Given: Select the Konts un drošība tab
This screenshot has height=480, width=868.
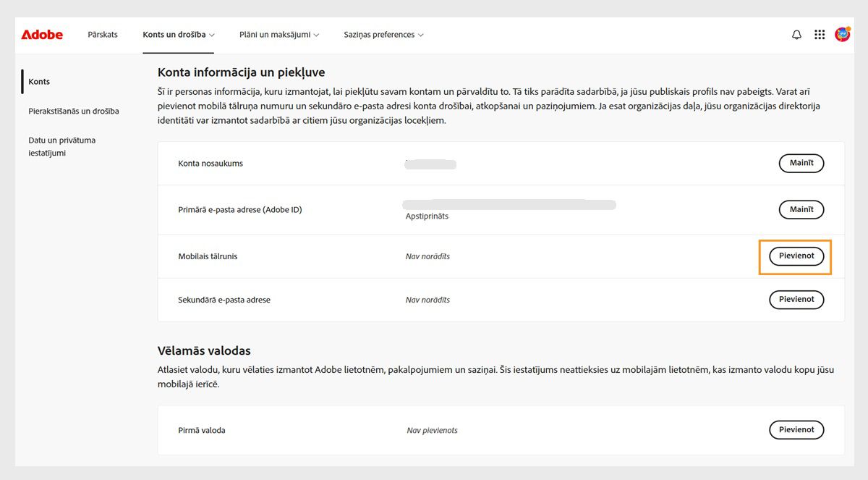Looking at the screenshot, I should (174, 34).
